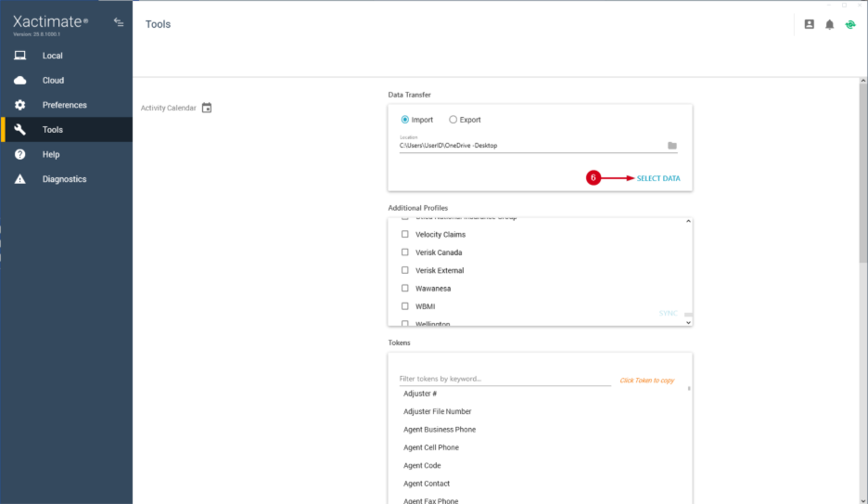Click the Tools wrench icon
868x504 pixels.
point(19,130)
